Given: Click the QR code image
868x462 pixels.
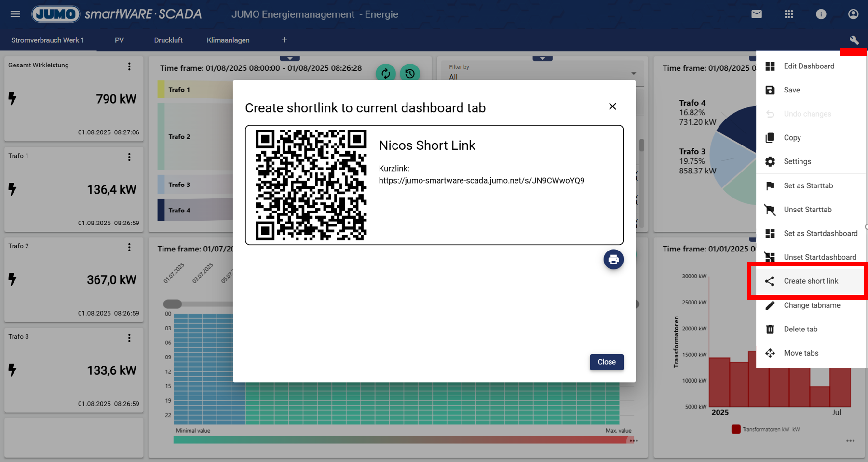Looking at the screenshot, I should 311,185.
